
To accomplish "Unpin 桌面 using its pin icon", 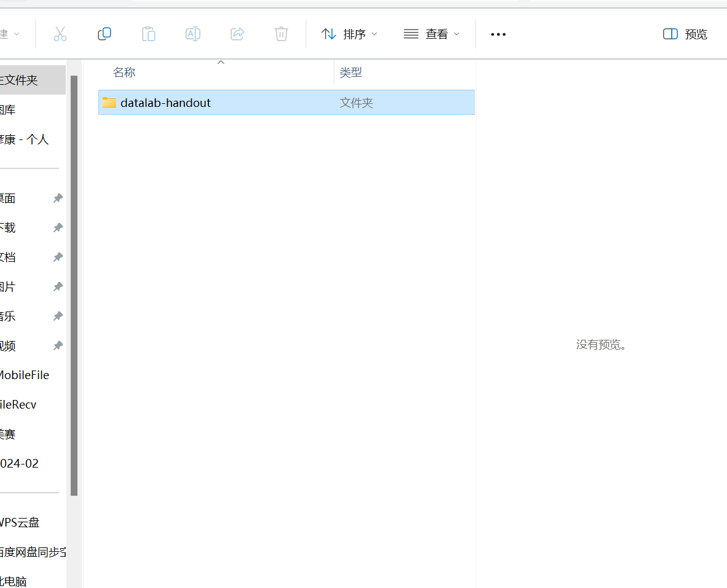I will point(58,198).
